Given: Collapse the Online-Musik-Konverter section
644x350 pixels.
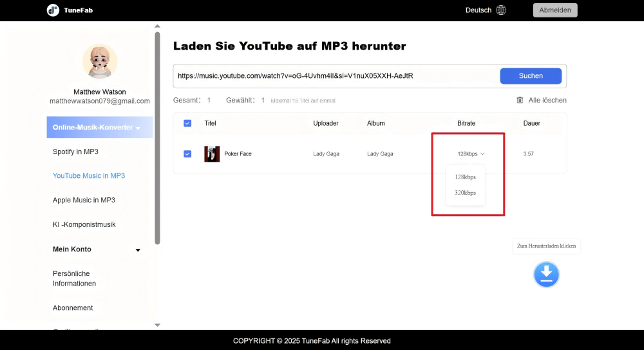Looking at the screenshot, I should click(100, 127).
